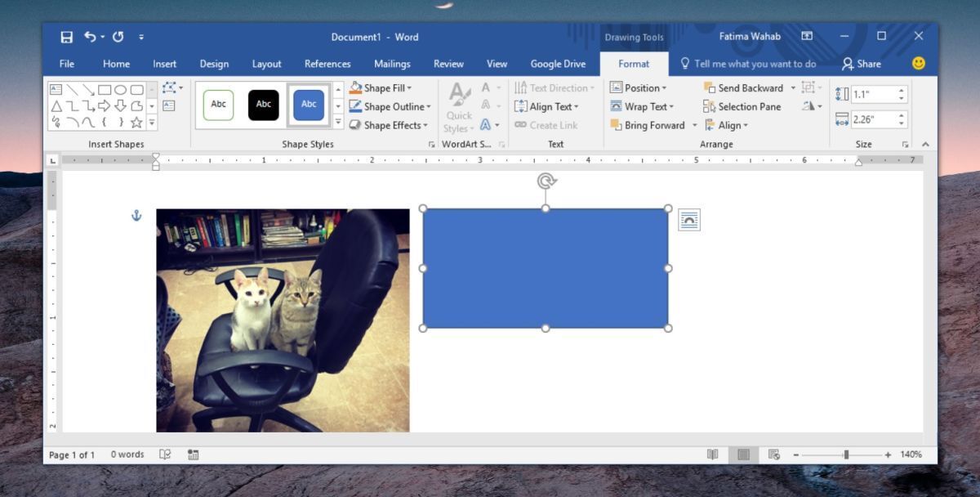
Task: Open the Google Drive ribbon tab
Action: coord(558,63)
